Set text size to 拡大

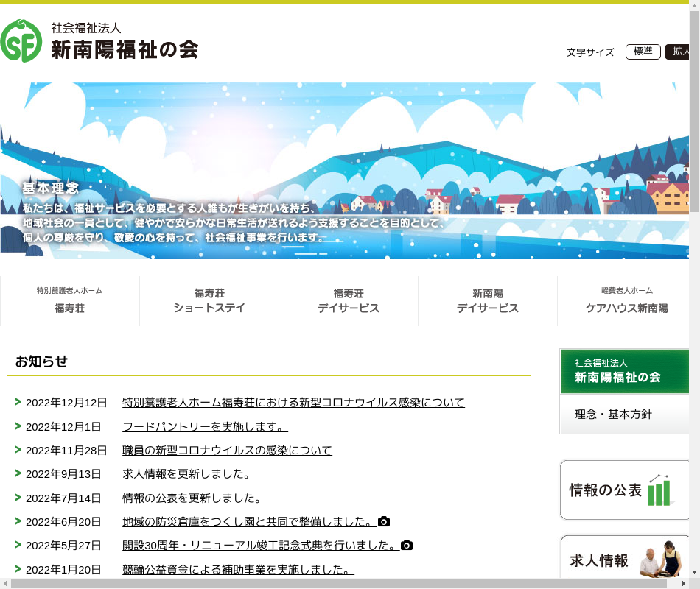pos(678,52)
